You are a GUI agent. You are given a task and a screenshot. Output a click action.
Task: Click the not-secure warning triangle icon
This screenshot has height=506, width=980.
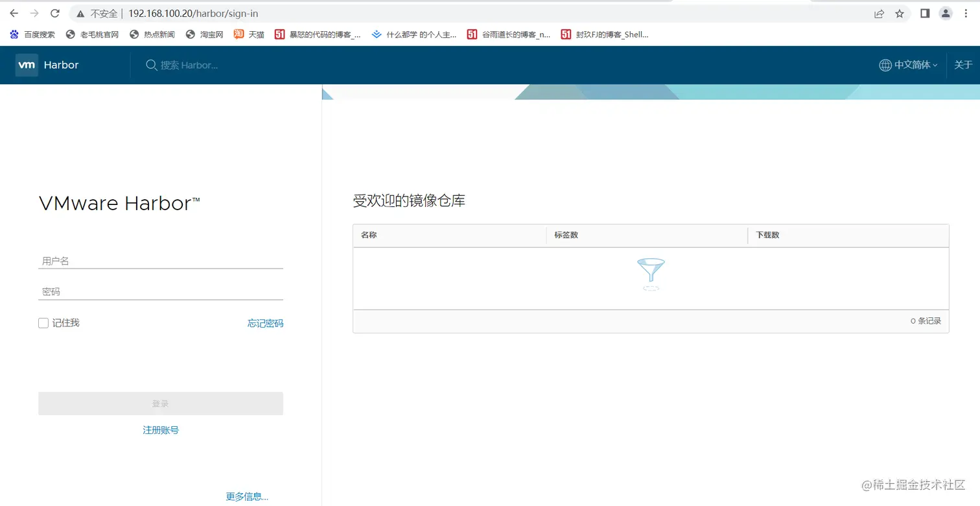pyautogui.click(x=80, y=14)
